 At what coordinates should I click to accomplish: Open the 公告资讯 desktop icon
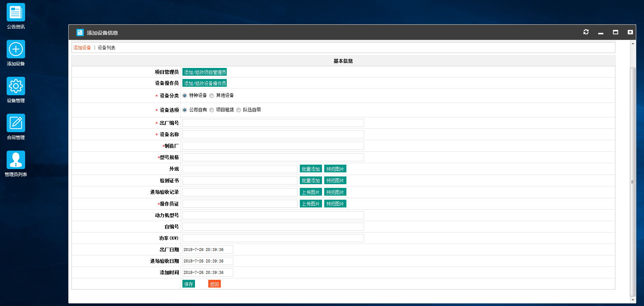[16, 12]
